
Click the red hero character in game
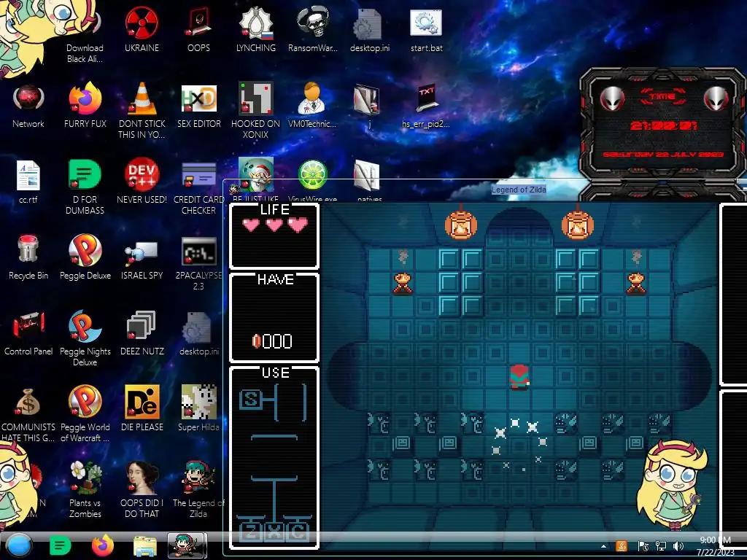tap(519, 377)
